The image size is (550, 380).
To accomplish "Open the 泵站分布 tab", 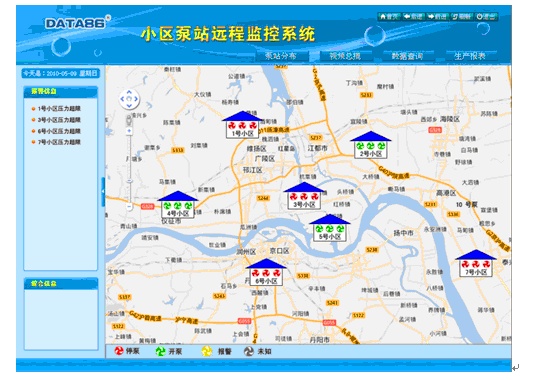I will click(280, 56).
